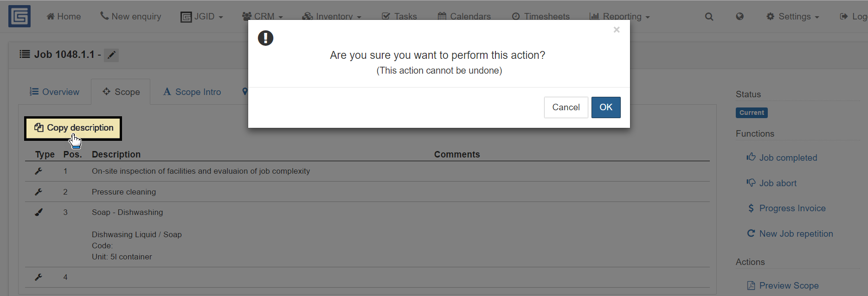The height and width of the screenshot is (296, 868).
Task: Close the confirmation dialog with the X
Action: click(x=617, y=30)
